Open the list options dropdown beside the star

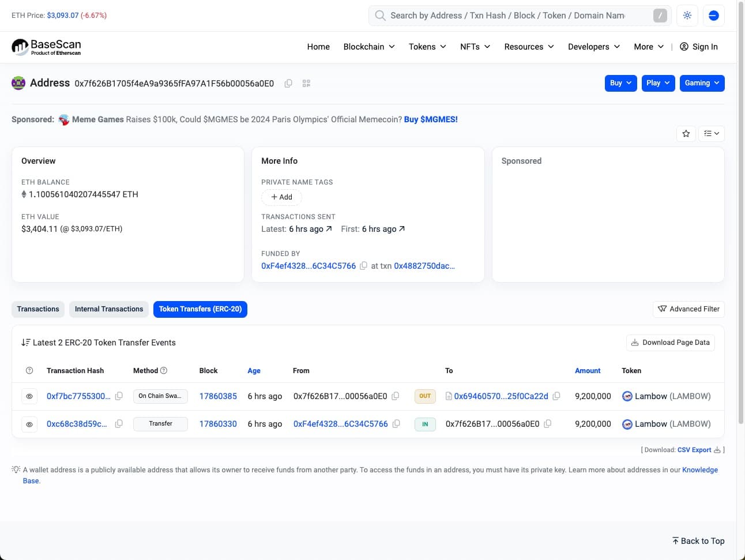pos(712,133)
